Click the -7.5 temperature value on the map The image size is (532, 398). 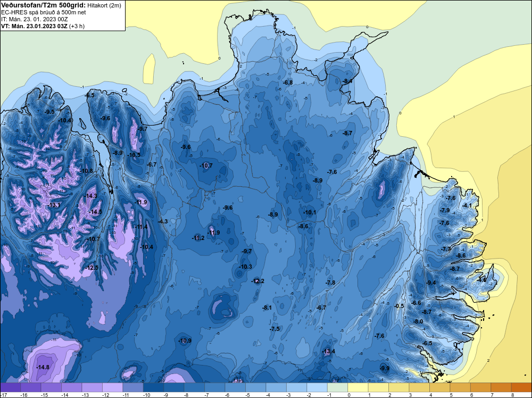point(275,329)
